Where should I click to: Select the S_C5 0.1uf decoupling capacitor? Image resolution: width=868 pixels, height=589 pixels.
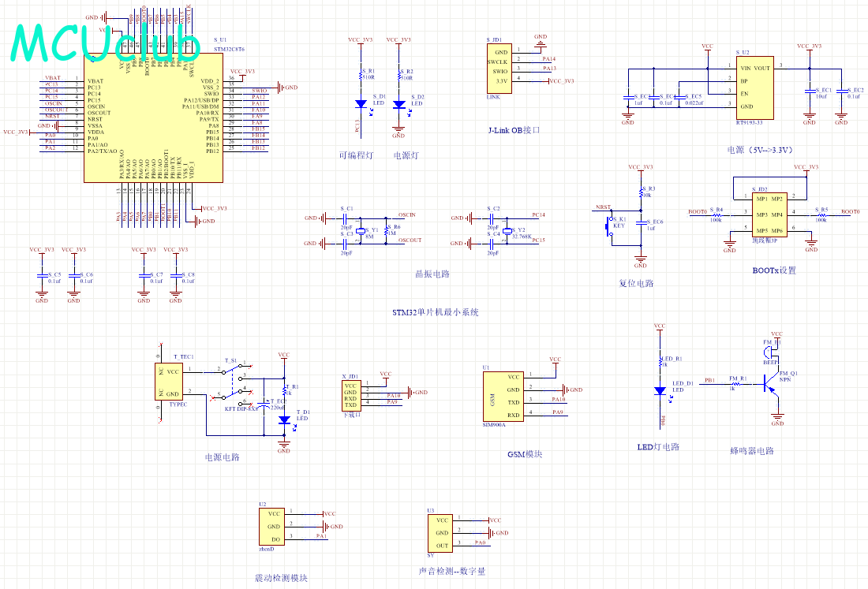42,275
